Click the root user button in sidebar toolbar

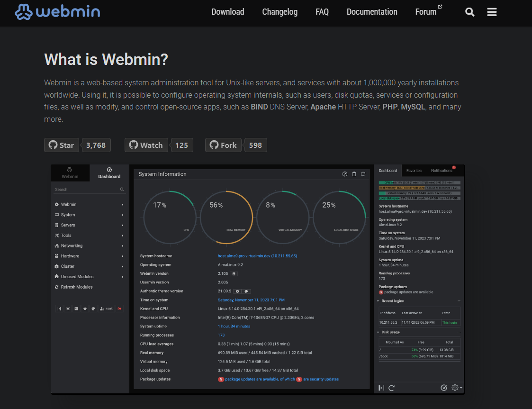coord(106,309)
